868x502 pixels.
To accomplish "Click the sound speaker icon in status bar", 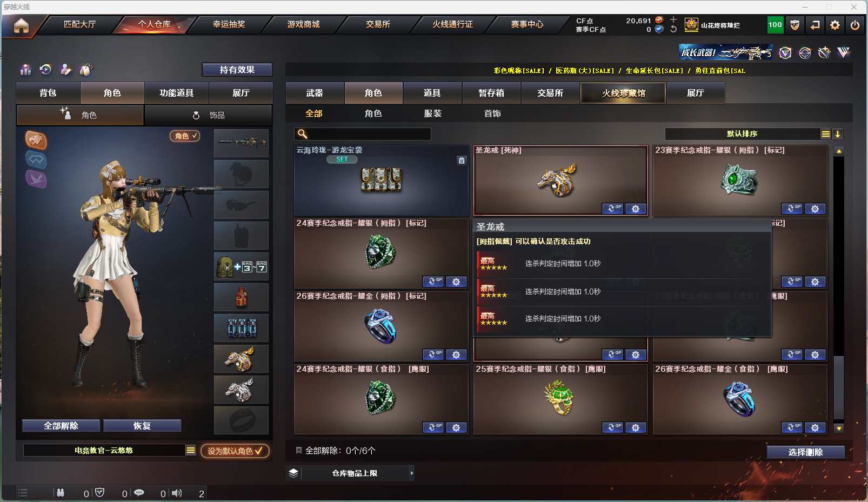I will click(177, 493).
